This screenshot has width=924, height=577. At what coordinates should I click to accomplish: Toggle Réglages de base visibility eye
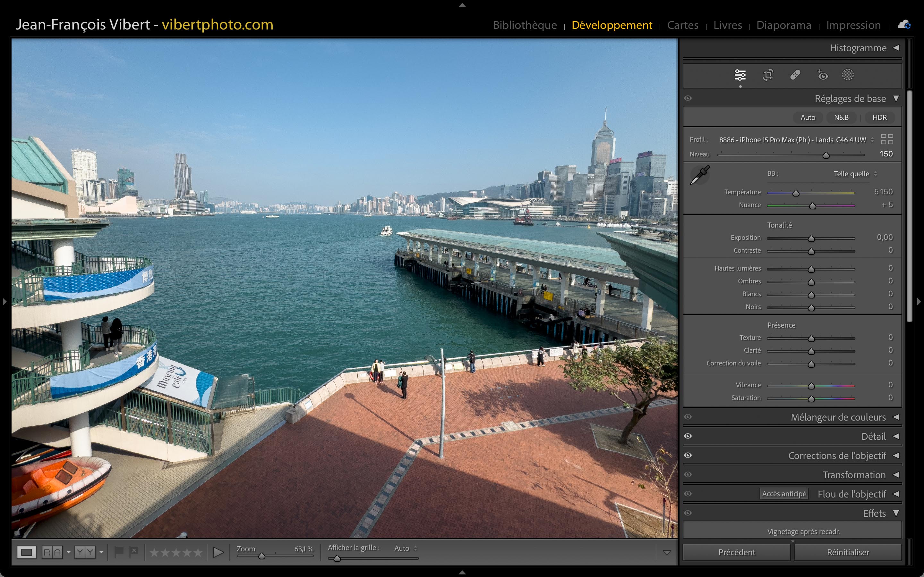(688, 98)
